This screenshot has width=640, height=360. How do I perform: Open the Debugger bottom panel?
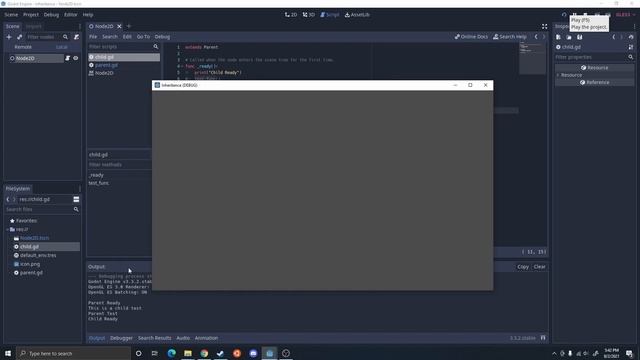pyautogui.click(x=121, y=338)
